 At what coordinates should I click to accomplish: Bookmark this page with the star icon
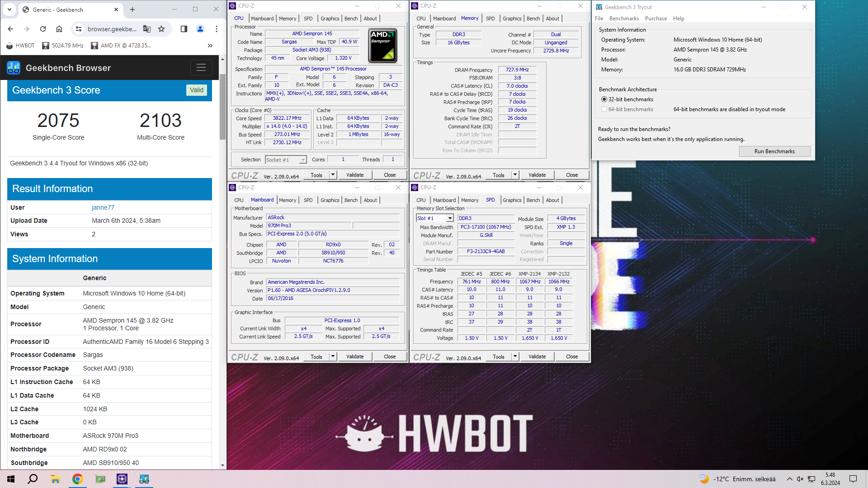(161, 29)
